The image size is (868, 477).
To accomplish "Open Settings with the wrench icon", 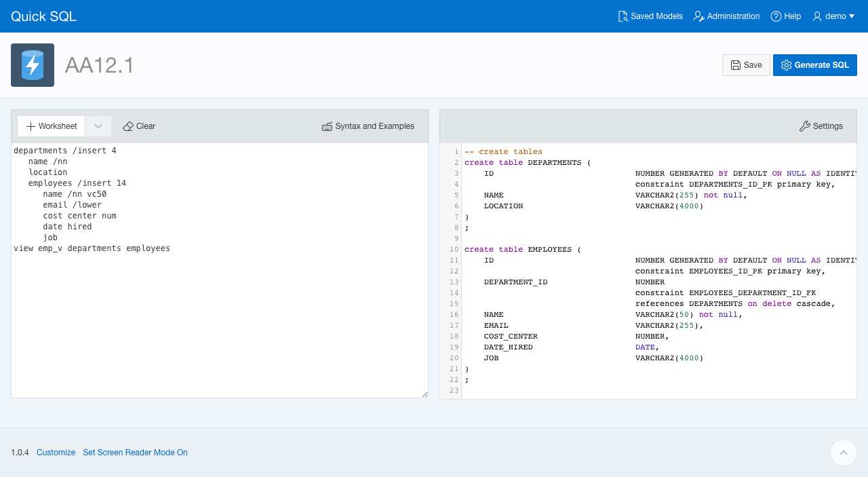I will [821, 126].
